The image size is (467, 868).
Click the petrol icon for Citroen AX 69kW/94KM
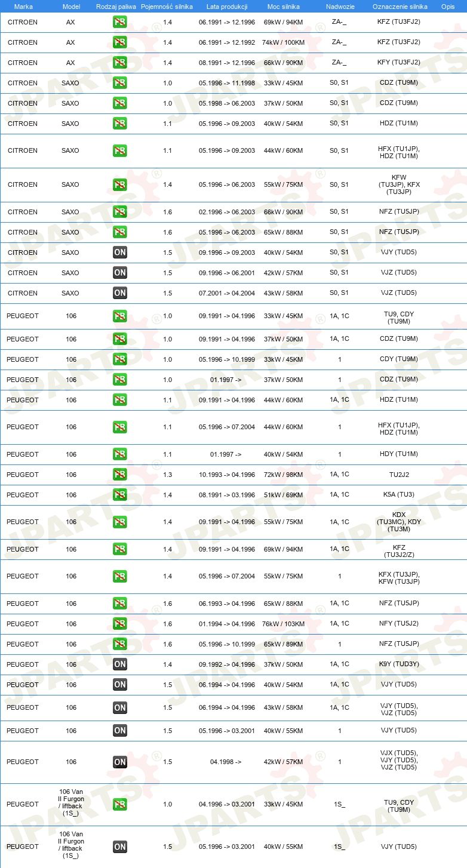click(120, 23)
